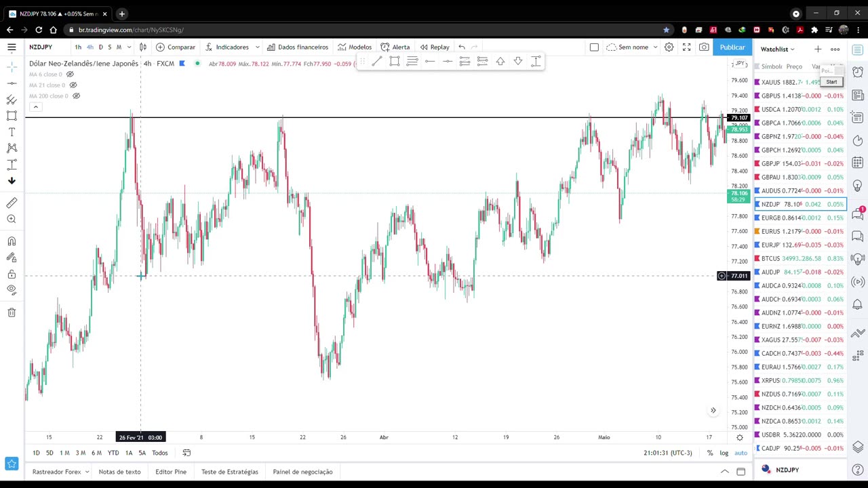Image resolution: width=868 pixels, height=488 pixels.
Task: Select the Text annotation tool
Action: (12, 132)
